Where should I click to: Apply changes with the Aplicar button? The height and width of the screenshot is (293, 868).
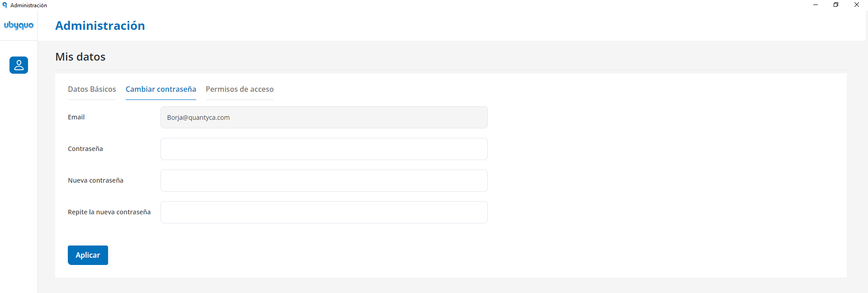[88, 255]
